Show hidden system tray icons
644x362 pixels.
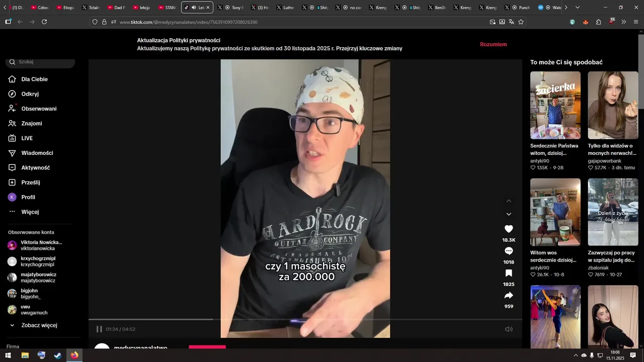pos(576,355)
